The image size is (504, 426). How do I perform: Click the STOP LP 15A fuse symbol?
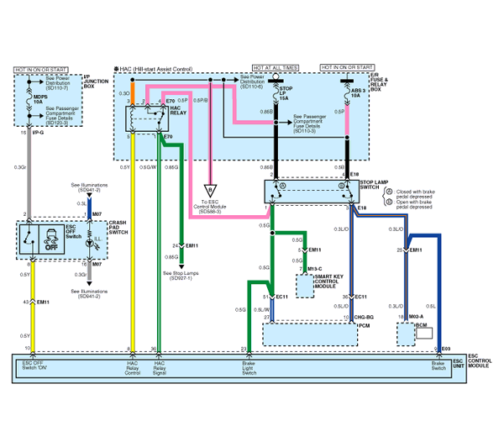[276, 92]
